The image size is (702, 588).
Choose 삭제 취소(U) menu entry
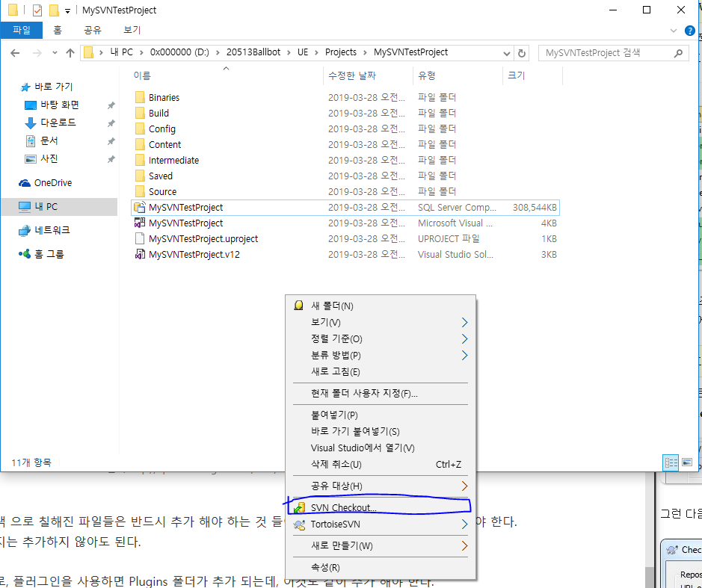tap(381, 465)
